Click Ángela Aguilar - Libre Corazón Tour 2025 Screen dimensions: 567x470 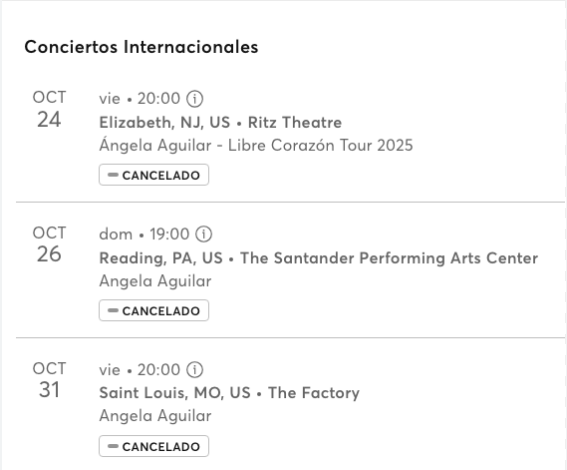(x=256, y=145)
